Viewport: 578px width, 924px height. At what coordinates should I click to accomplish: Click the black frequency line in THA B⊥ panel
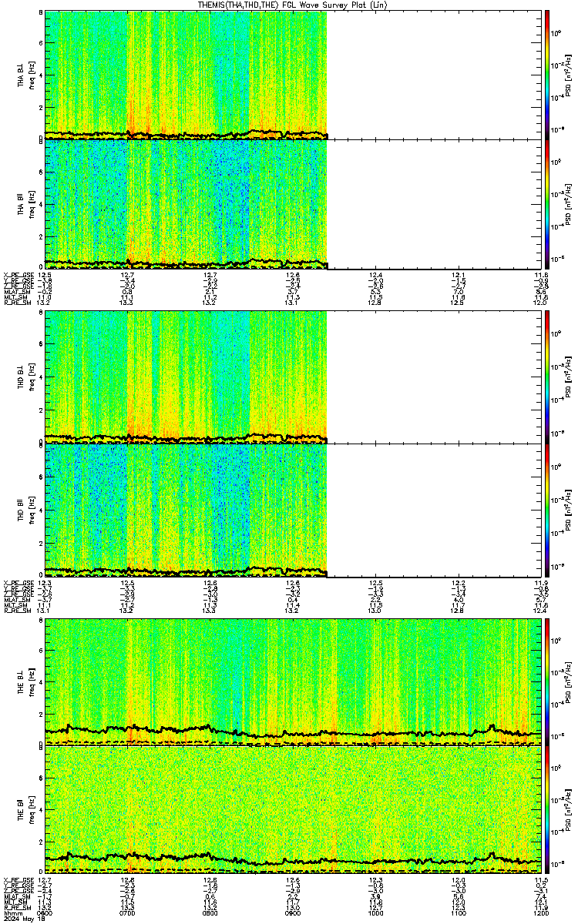coord(187,135)
